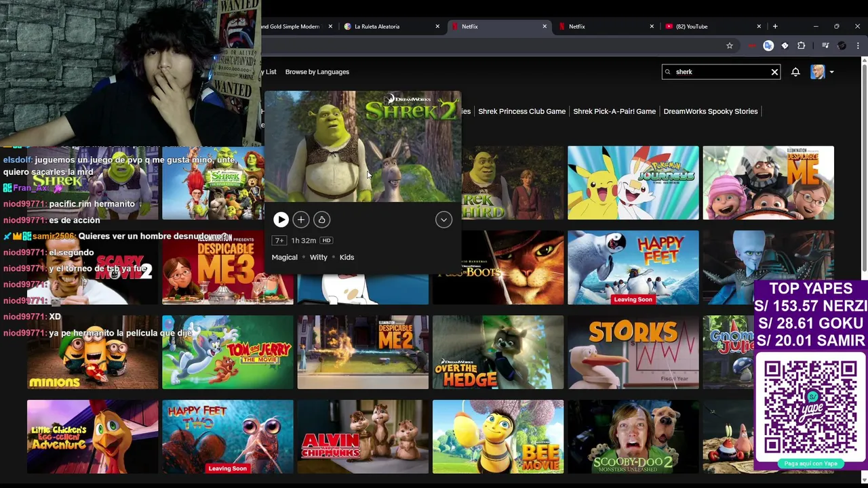Open Shrek Princess Club Game suggestion
This screenshot has height=488, width=868.
[521, 111]
